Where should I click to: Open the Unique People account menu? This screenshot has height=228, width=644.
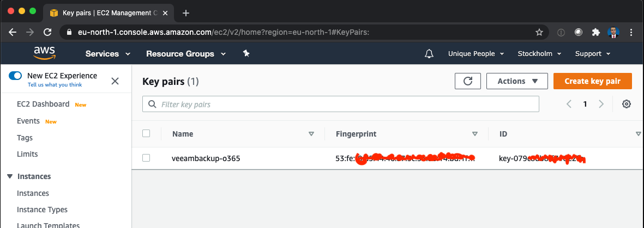[x=476, y=54]
